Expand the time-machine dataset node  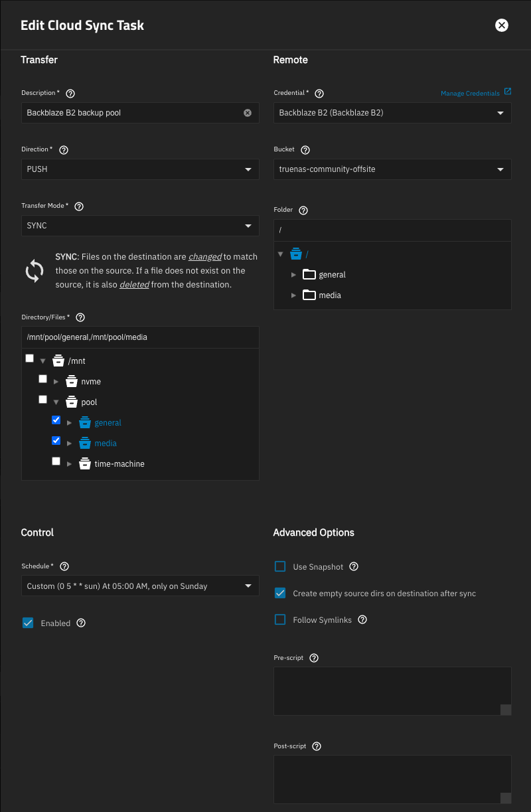[x=70, y=464]
